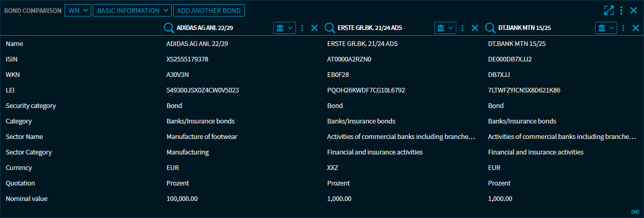Remove the DT.BANK MTN 15/25 bond column

click(x=636, y=28)
